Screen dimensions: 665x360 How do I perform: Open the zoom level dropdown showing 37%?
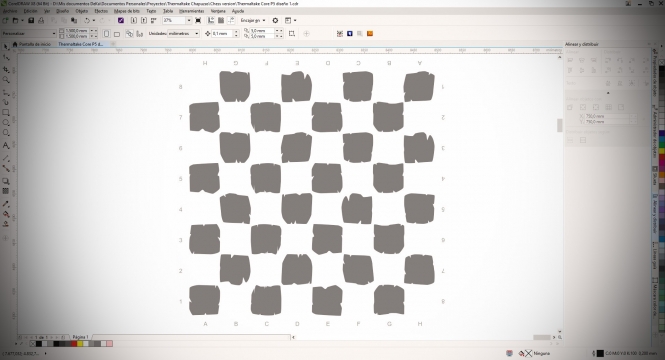[x=177, y=20]
